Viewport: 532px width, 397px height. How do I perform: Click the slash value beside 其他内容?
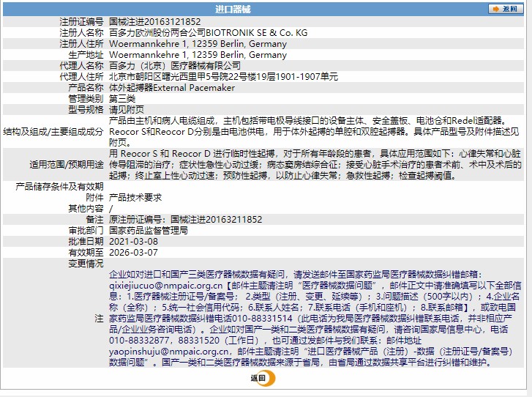pos(110,209)
